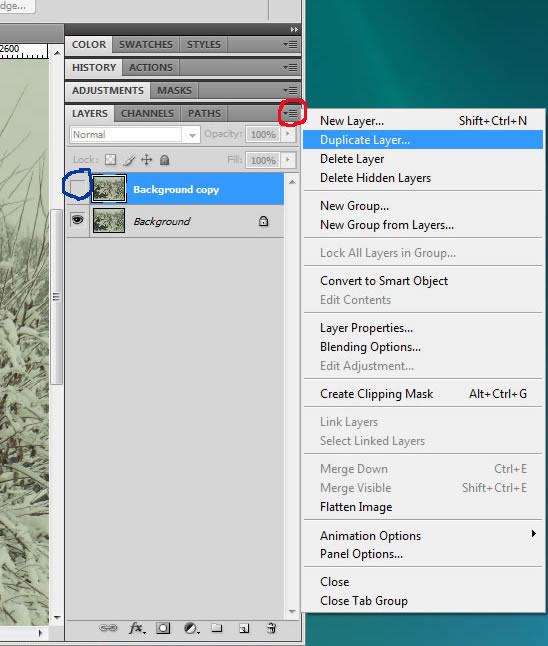548x646 pixels.
Task: Open the History panel options menu
Action: (x=290, y=67)
